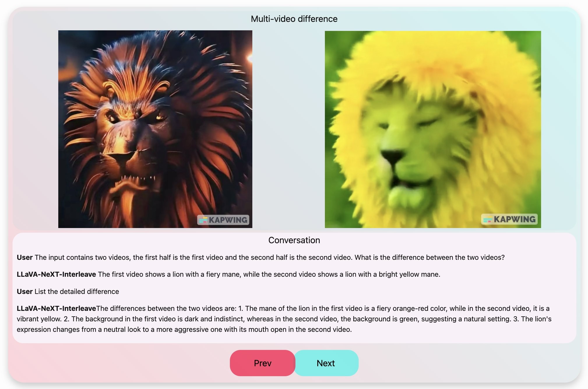Image resolution: width=588 pixels, height=389 pixels.
Task: Click the Kapwing logo icon on left video
Action: click(x=203, y=220)
